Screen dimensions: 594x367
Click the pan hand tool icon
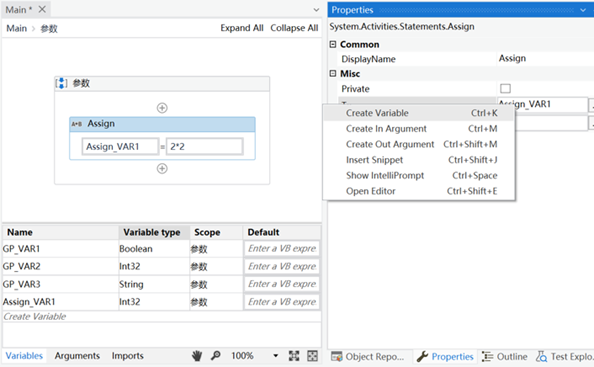(x=197, y=356)
